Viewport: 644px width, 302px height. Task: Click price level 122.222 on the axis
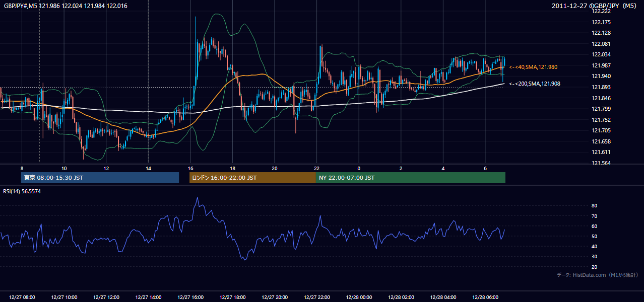click(602, 11)
